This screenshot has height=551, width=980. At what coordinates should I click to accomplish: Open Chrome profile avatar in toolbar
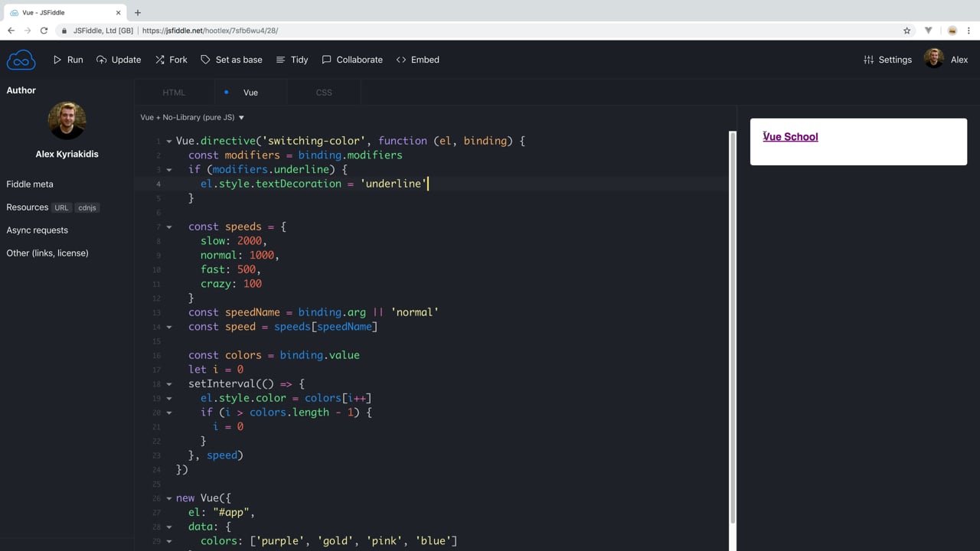(952, 31)
